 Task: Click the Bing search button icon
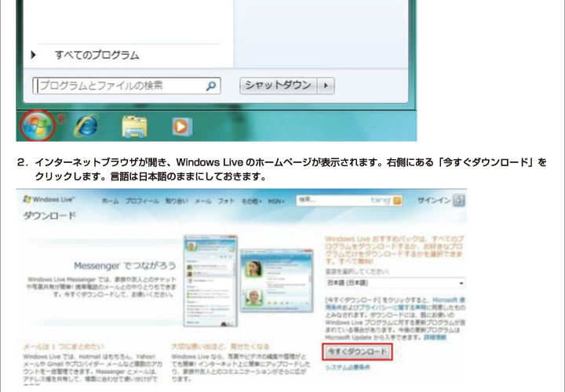tap(397, 201)
